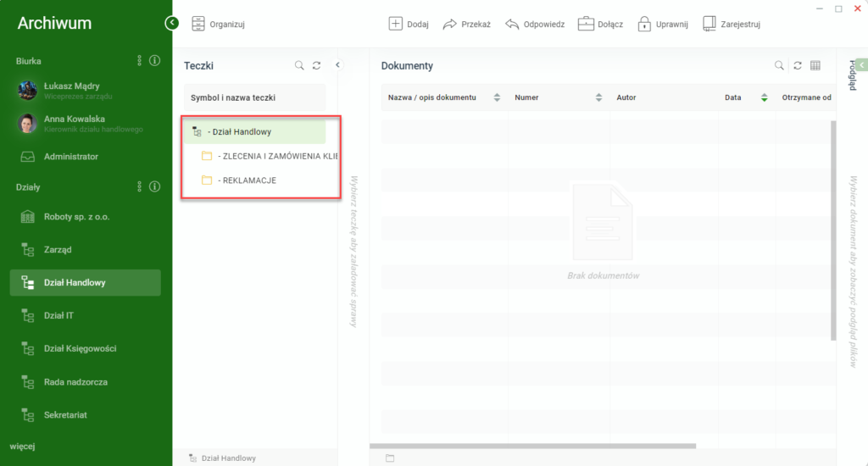868x466 pixels.
Task: Open the Sekretariat department
Action: pyautogui.click(x=86, y=415)
